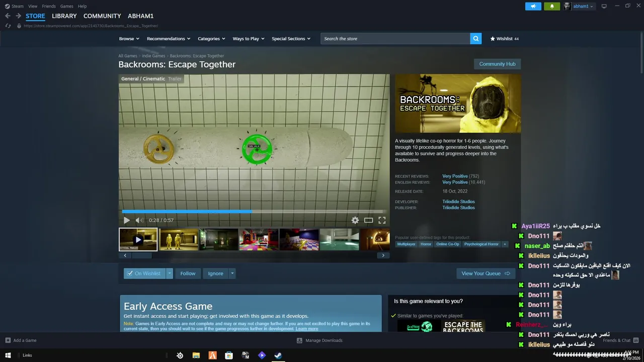Open the Games menu
The width and height of the screenshot is (644, 362).
66,6
